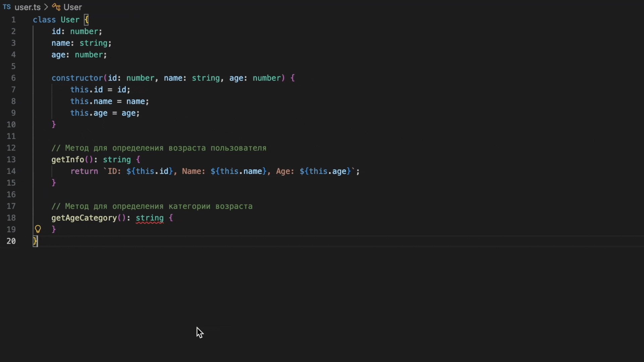Click the 'getAgeCategory' method name

(84, 218)
